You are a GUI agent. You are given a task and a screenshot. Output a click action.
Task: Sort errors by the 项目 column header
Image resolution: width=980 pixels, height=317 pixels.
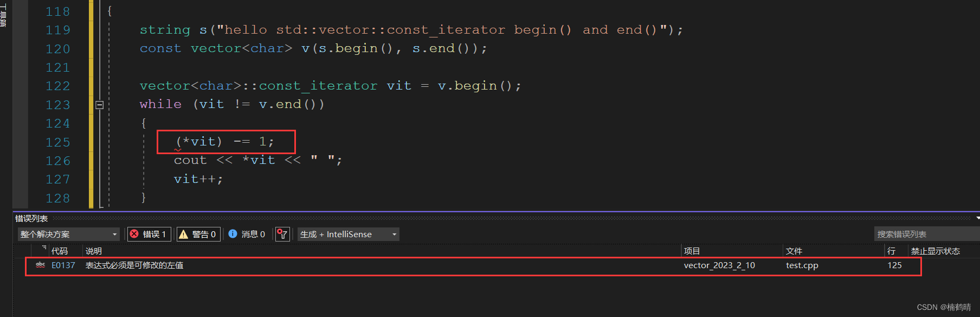pos(692,251)
